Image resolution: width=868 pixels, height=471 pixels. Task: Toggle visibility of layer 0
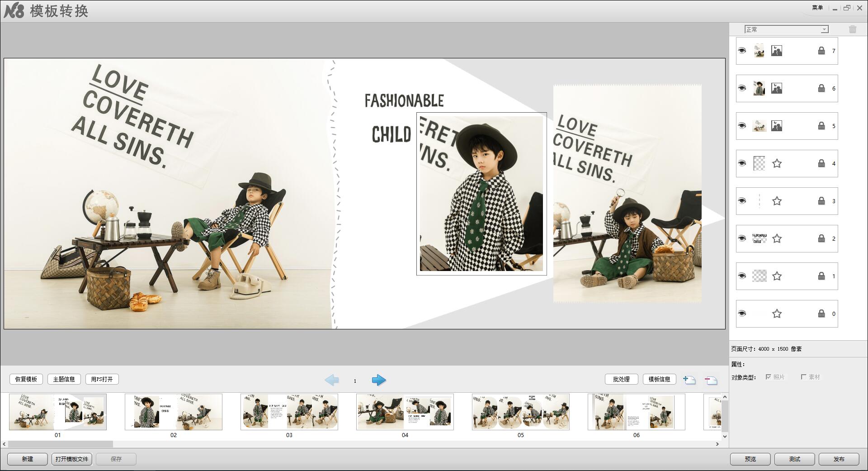742,314
